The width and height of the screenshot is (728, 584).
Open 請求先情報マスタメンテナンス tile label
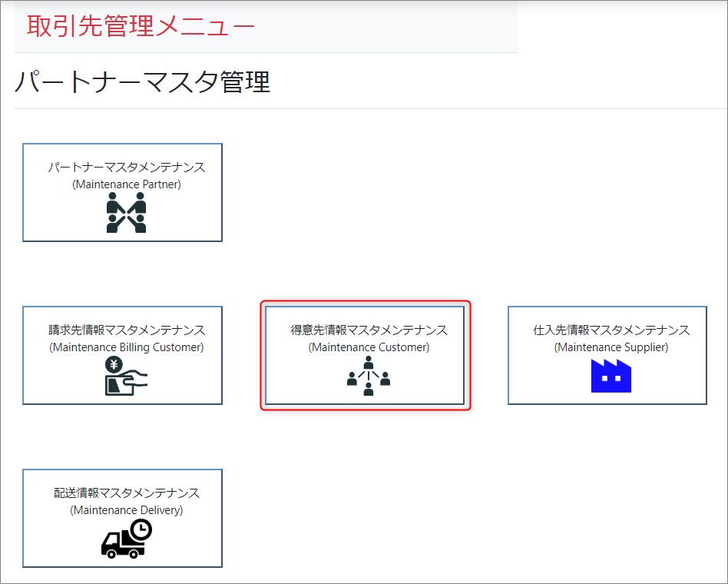coord(127,330)
